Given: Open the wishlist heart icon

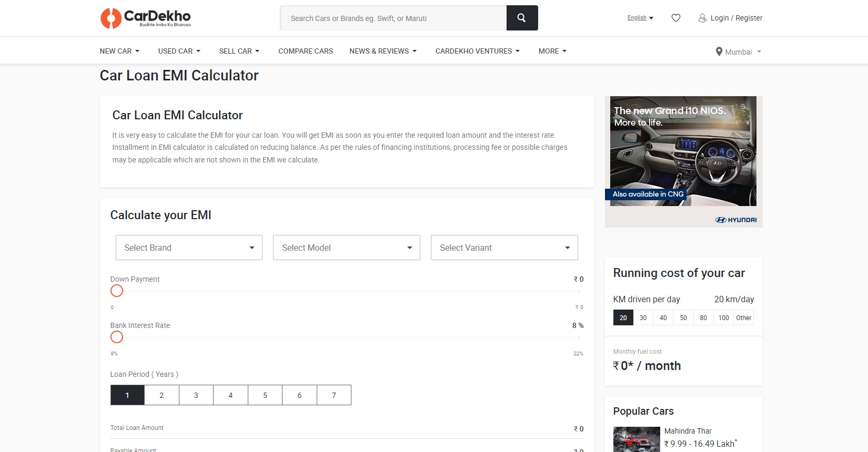Looking at the screenshot, I should click(x=676, y=18).
